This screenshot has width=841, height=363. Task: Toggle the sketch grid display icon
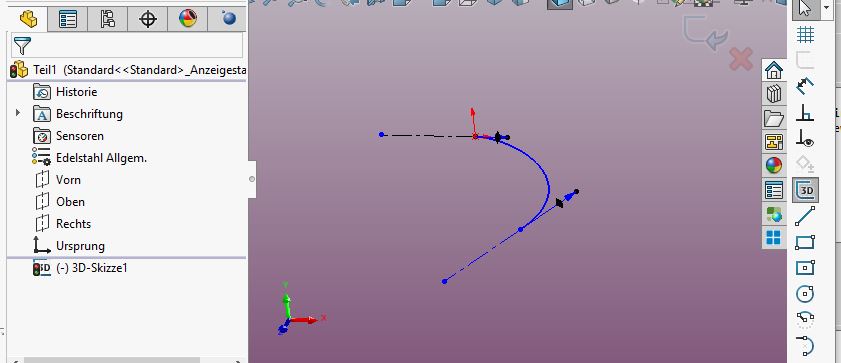coord(805,35)
